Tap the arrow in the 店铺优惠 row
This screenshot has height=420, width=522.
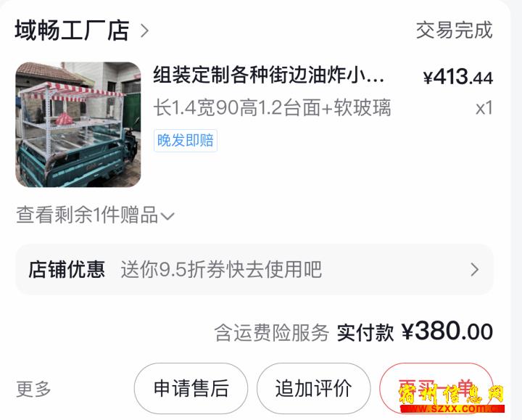point(475,269)
